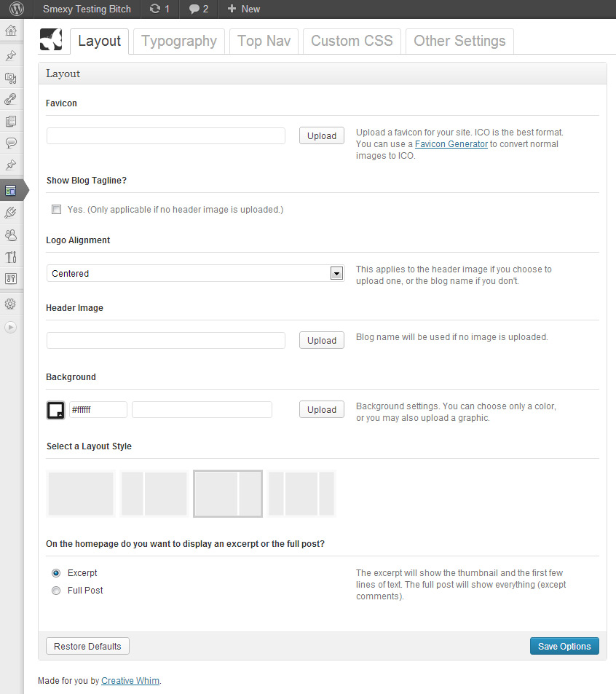This screenshot has height=694, width=616.
Task: Open the Favicon Generator link
Action: [x=451, y=144]
